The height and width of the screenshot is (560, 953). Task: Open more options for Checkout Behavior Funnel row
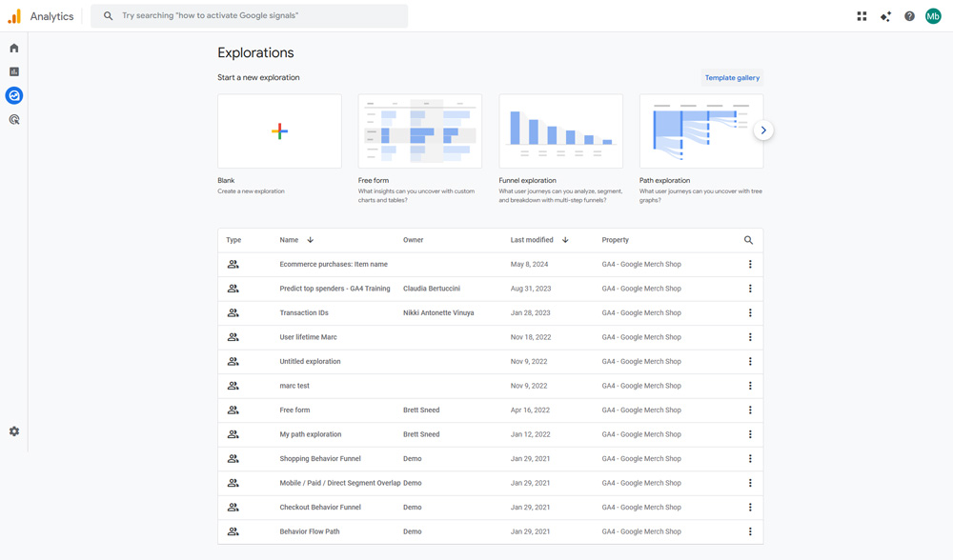pyautogui.click(x=750, y=508)
